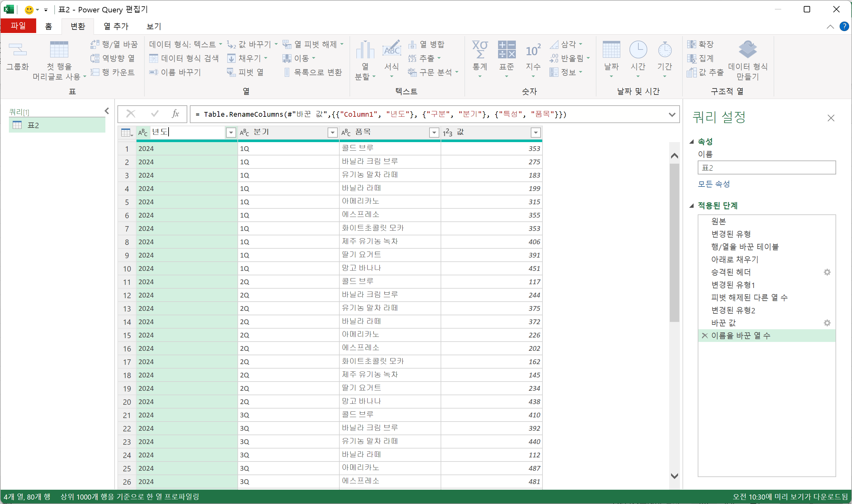
Task: Click 열 분할 (Split Column) icon
Action: click(365, 50)
